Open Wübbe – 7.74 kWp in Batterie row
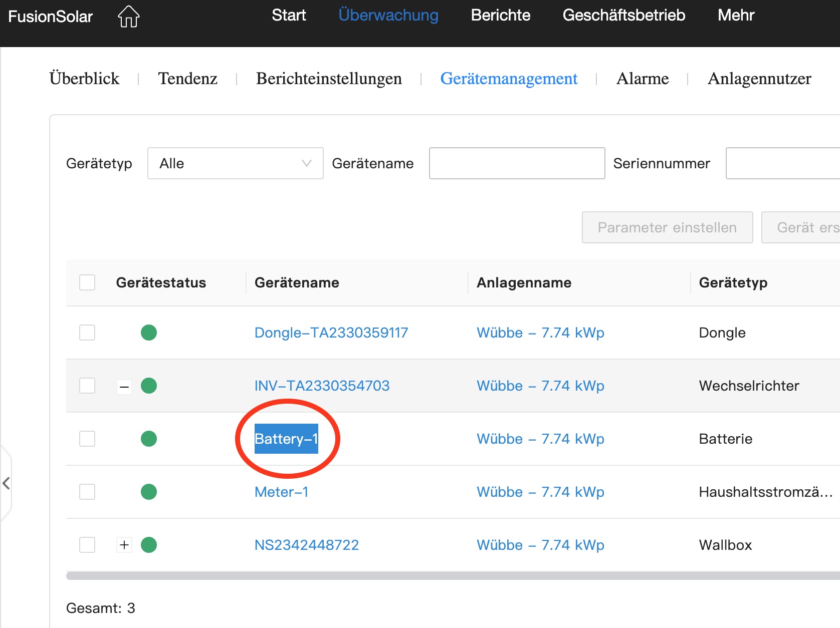The height and width of the screenshot is (628, 840). [540, 439]
